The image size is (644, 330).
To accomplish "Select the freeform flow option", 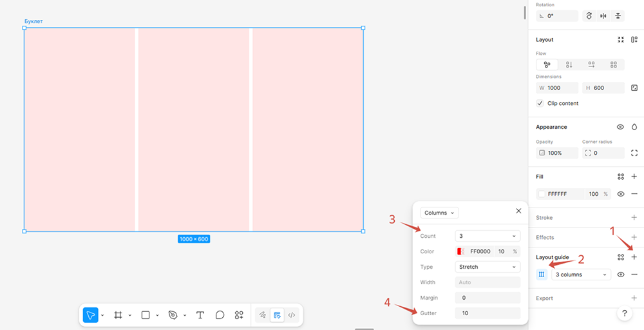I will (547, 64).
